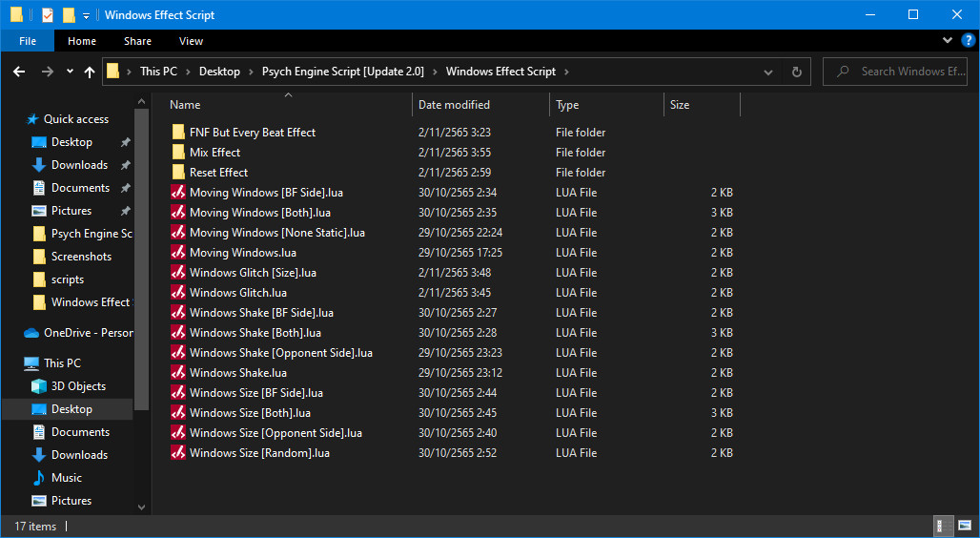Open the recent locations dropdown arrow
This screenshot has height=538, width=980.
pyautogui.click(x=70, y=72)
